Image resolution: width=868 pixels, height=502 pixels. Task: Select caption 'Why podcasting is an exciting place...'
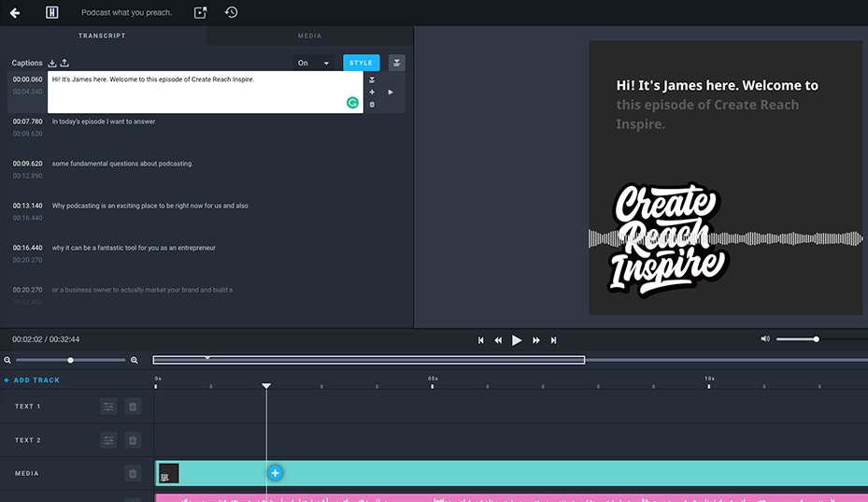(150, 206)
